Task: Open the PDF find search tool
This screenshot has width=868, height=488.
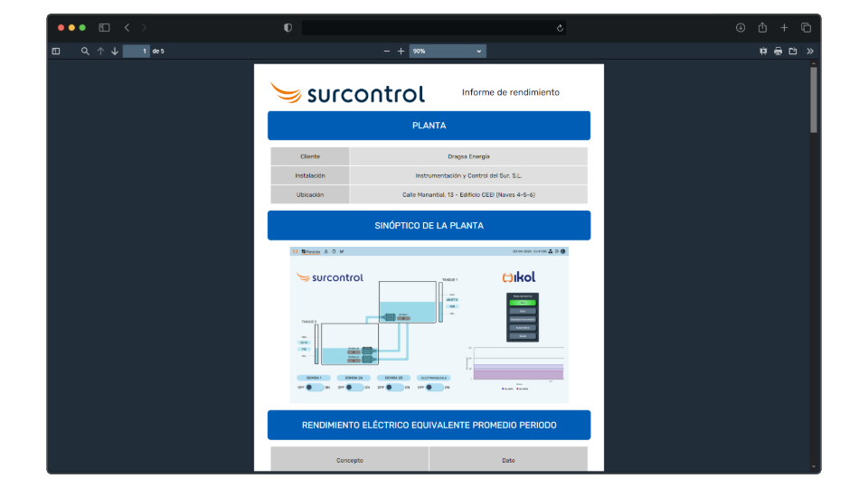Action: click(x=85, y=52)
